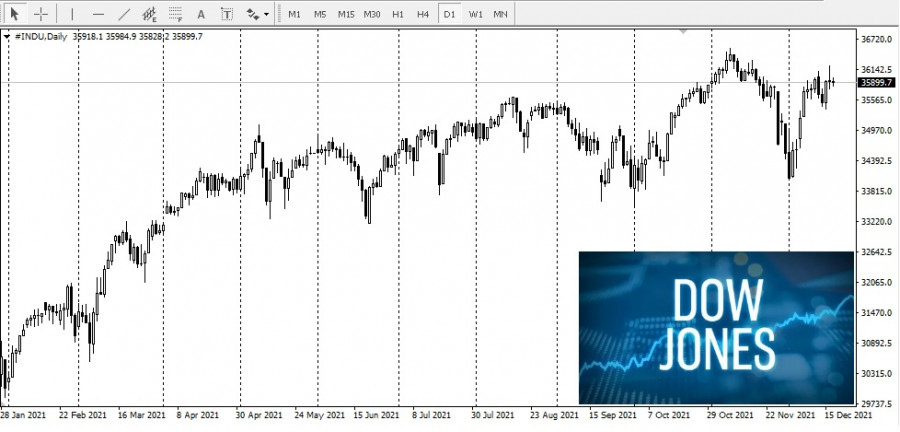Click the Dow Jones image overlay

click(x=716, y=328)
